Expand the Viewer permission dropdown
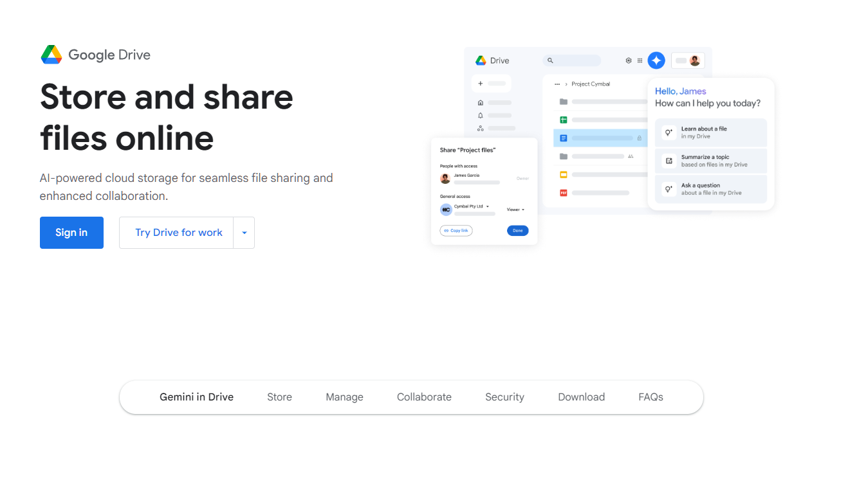Image resolution: width=868 pixels, height=477 pixels. coord(515,210)
